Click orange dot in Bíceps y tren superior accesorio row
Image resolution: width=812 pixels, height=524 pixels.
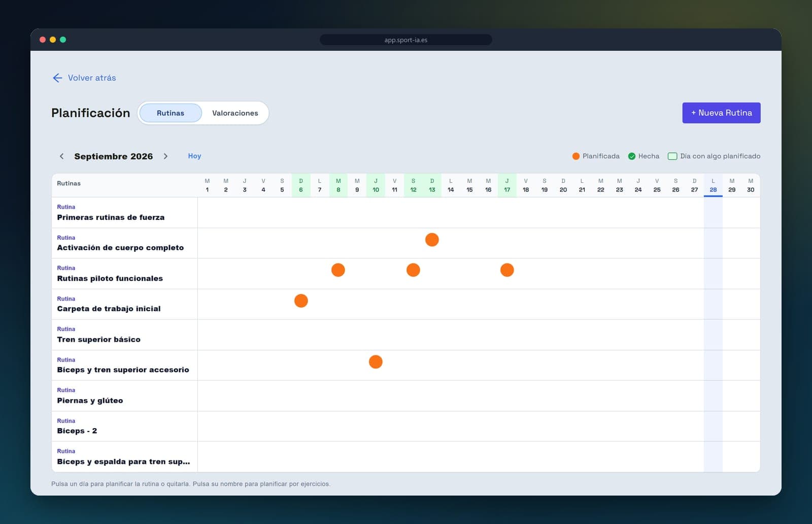376,362
